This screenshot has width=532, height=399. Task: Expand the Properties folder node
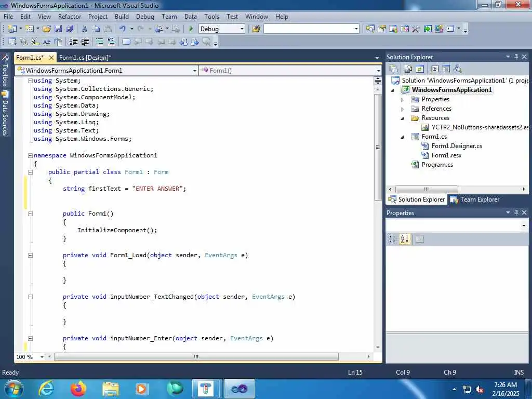[403, 100]
